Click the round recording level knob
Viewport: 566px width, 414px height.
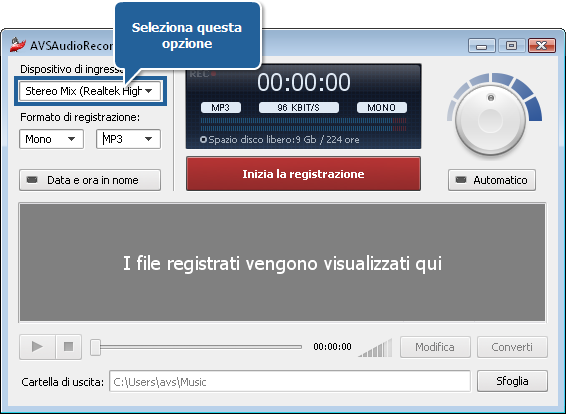491,119
